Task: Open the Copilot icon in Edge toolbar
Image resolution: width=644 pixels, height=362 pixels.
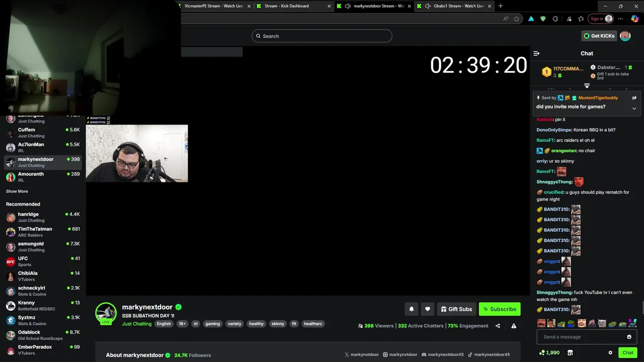Action: 635,19
